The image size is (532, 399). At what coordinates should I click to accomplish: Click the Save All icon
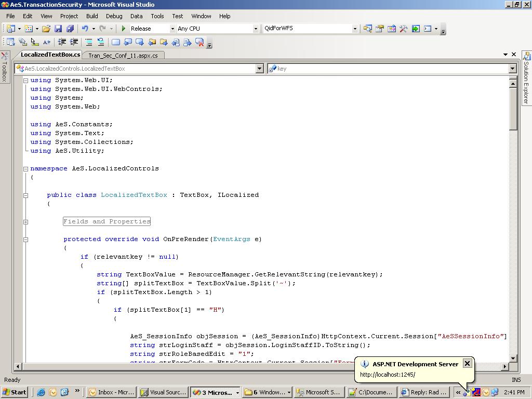tap(70, 29)
